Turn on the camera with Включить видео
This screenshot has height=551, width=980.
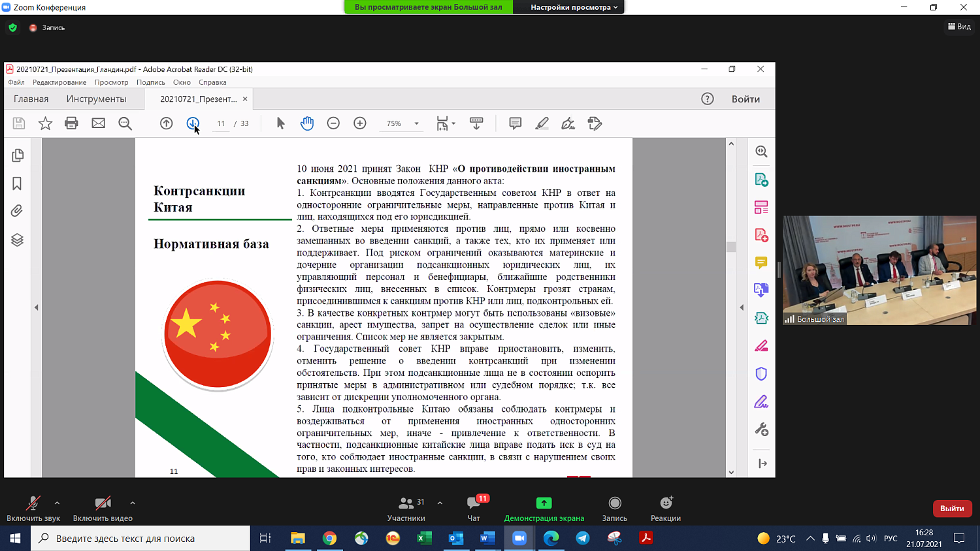pos(103,509)
